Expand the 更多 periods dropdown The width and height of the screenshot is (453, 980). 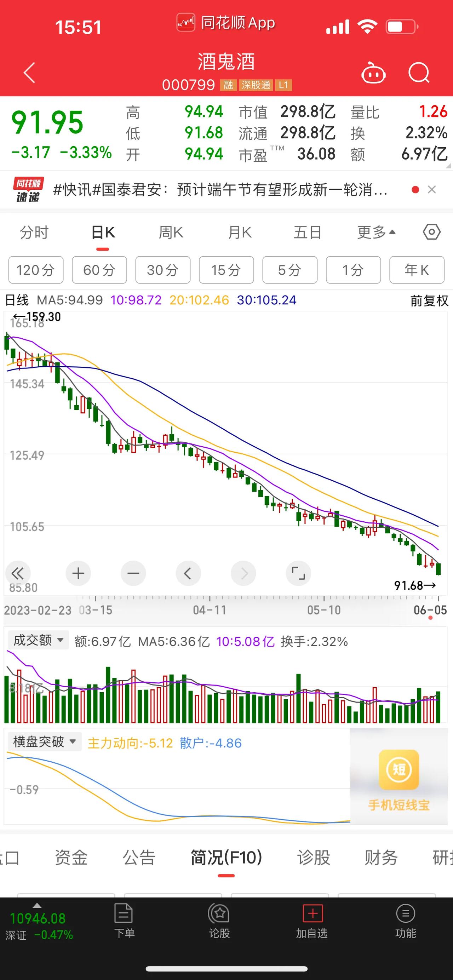coord(376,232)
